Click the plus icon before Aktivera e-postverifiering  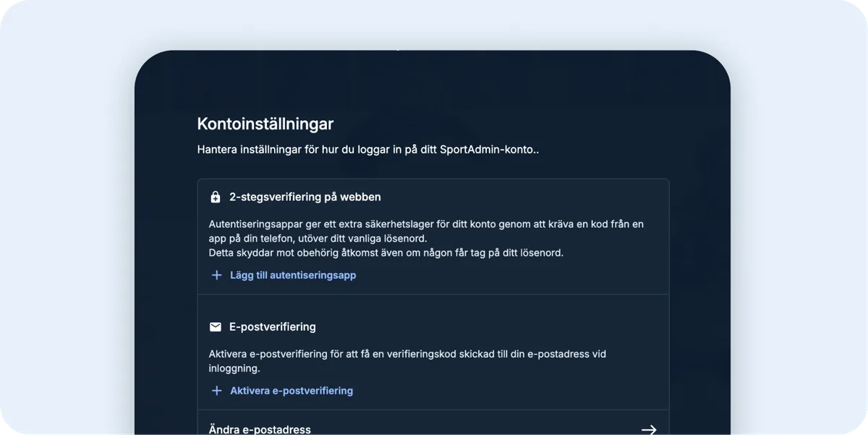coord(216,391)
